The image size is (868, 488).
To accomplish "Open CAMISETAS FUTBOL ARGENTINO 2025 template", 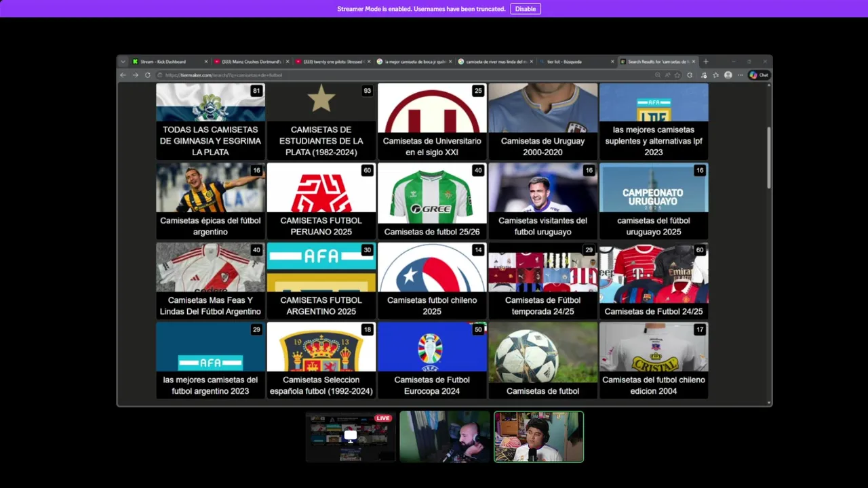I will point(321,281).
